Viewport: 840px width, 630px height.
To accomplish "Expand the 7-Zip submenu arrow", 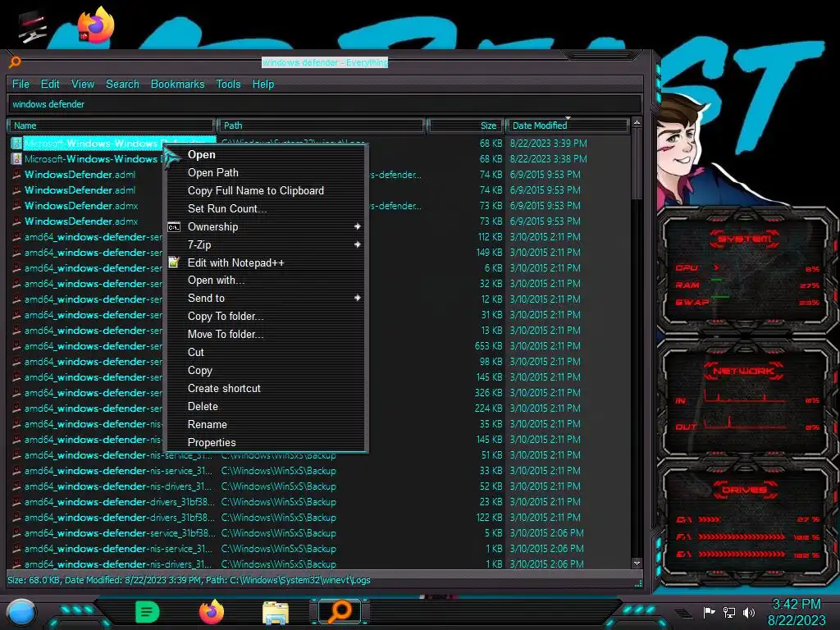I will click(x=357, y=244).
